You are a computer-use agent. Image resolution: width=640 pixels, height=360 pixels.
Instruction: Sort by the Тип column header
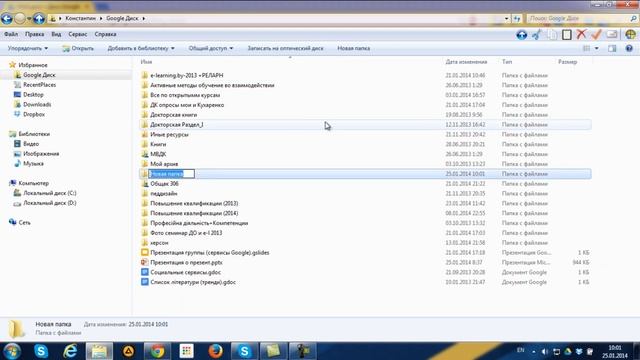point(507,62)
